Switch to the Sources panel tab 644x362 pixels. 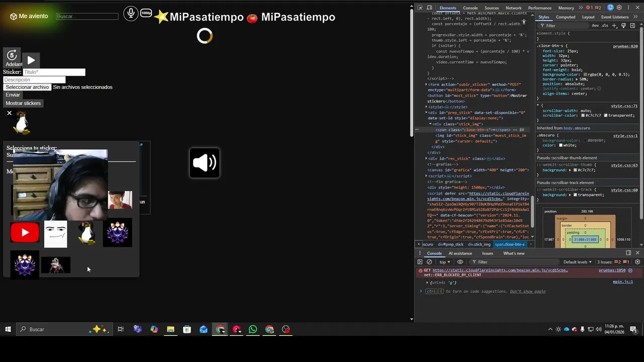click(x=492, y=8)
